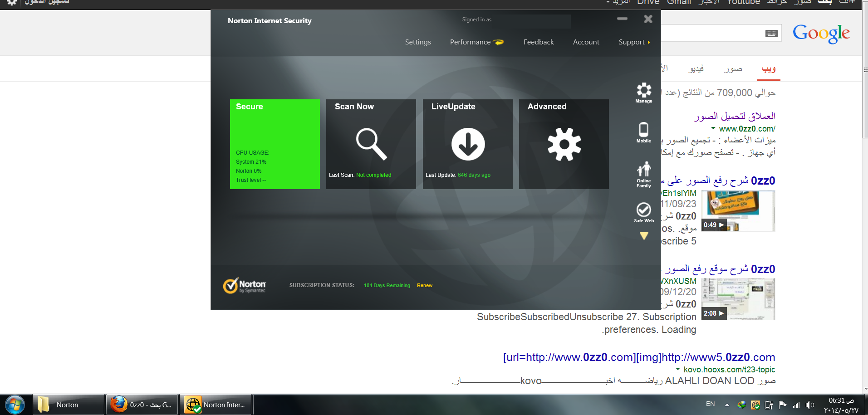
Task: Open the on-screen keyboard icon in Google search box
Action: (x=771, y=34)
